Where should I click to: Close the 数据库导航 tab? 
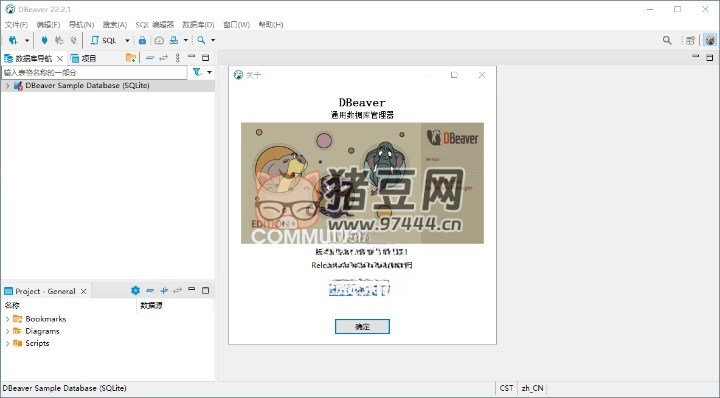[x=60, y=59]
